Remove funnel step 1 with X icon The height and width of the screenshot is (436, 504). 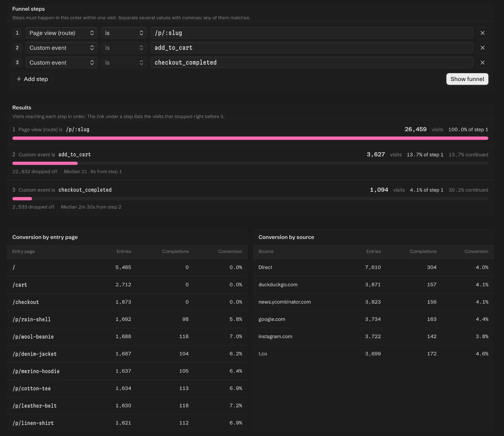pyautogui.click(x=482, y=33)
